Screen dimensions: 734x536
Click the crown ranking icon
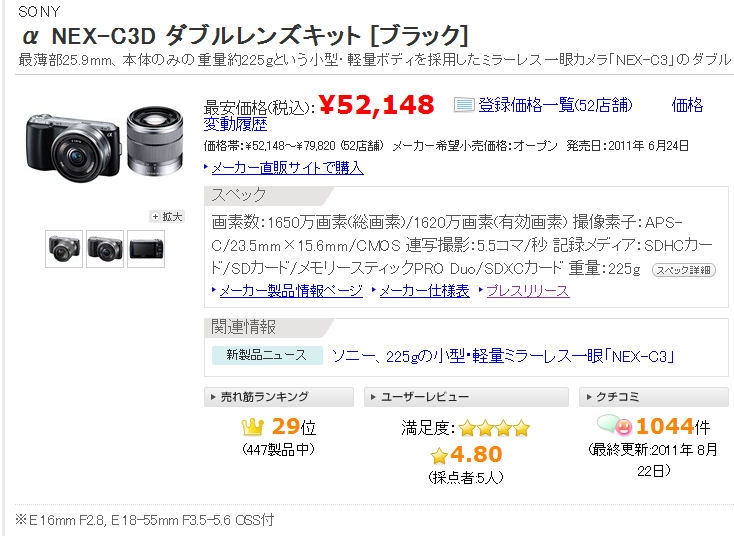tap(252, 427)
